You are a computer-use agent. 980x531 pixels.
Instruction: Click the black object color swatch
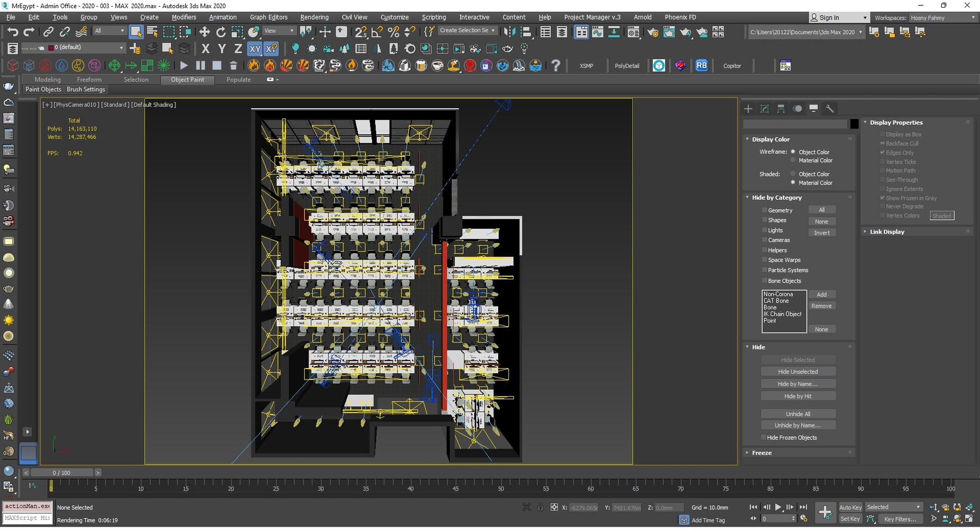(x=854, y=124)
